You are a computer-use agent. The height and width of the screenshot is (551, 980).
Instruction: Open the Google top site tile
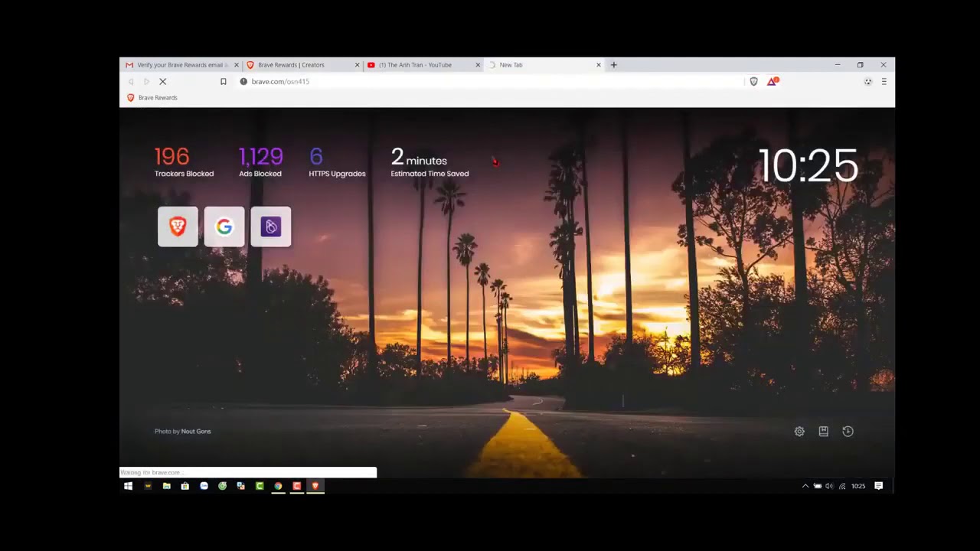[224, 227]
